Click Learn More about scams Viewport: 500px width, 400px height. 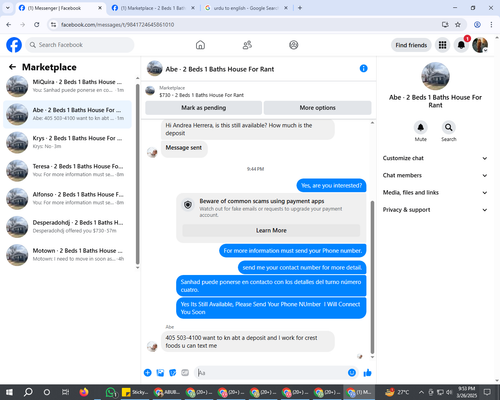click(x=271, y=230)
